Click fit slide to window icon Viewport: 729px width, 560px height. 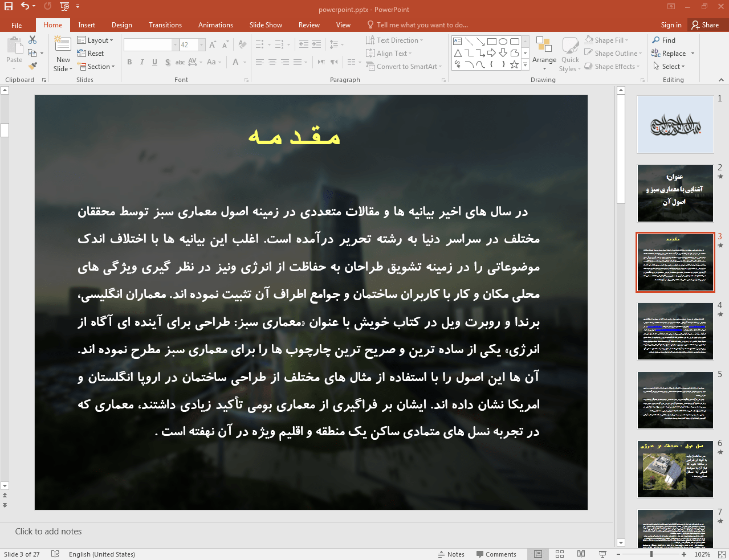coord(722,554)
